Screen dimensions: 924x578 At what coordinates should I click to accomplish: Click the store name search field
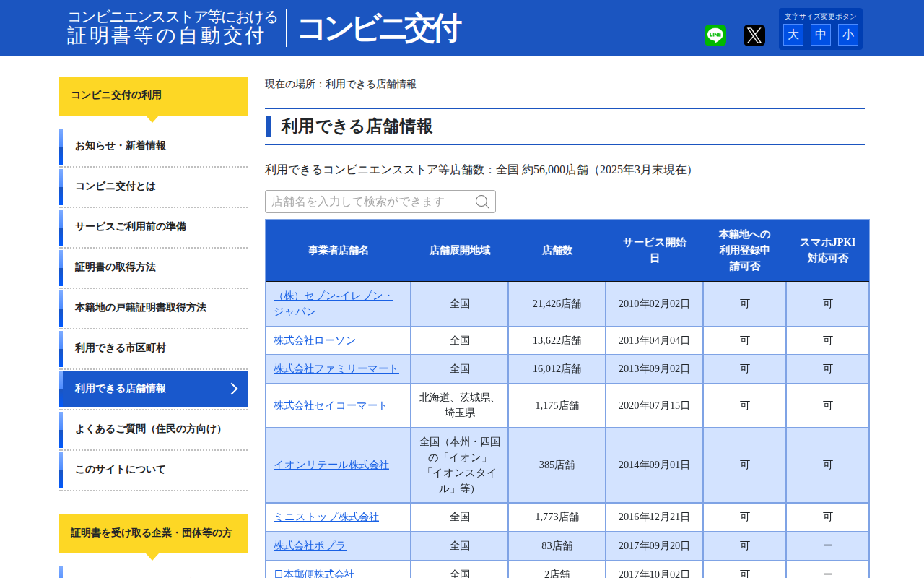click(x=370, y=202)
